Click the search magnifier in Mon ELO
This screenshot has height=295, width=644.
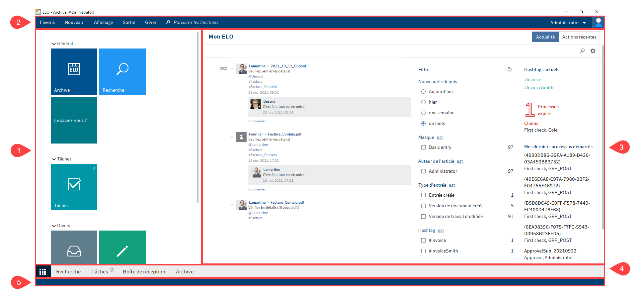(582, 51)
